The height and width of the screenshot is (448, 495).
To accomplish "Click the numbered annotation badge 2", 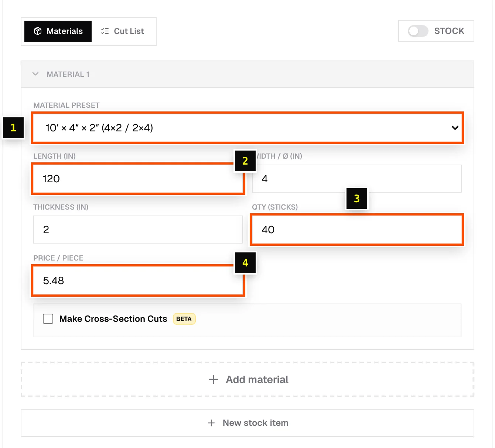I will [x=245, y=161].
